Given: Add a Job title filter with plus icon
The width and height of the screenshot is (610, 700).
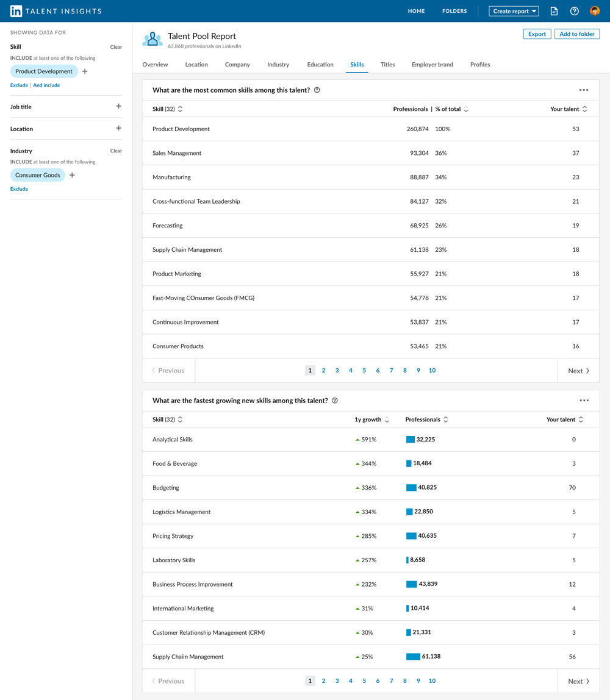Looking at the screenshot, I should [118, 106].
